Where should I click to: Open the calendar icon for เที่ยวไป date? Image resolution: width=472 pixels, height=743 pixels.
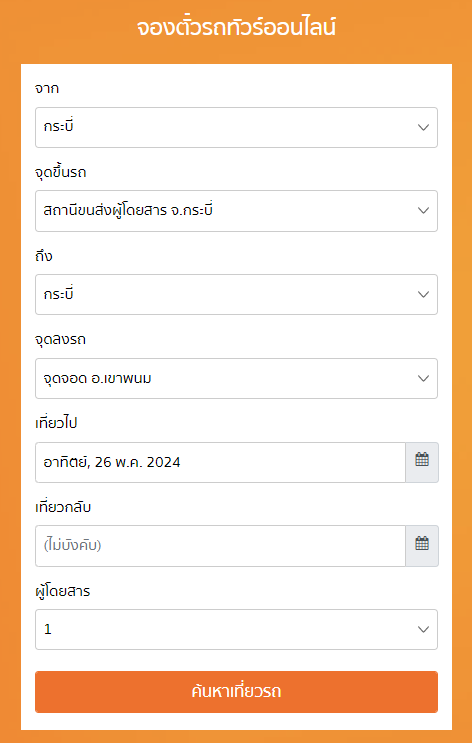(x=422, y=462)
